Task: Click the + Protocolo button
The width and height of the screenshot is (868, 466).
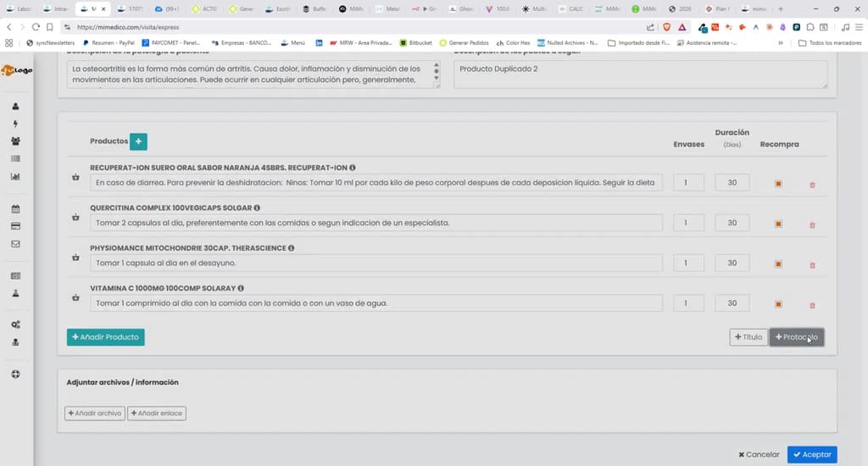Action: tap(797, 337)
